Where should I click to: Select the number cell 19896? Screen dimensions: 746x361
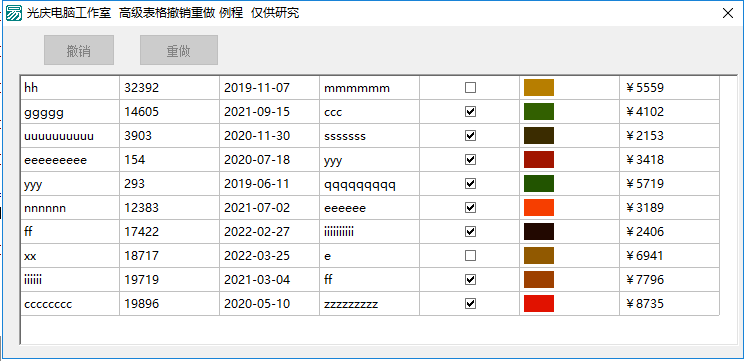169,304
